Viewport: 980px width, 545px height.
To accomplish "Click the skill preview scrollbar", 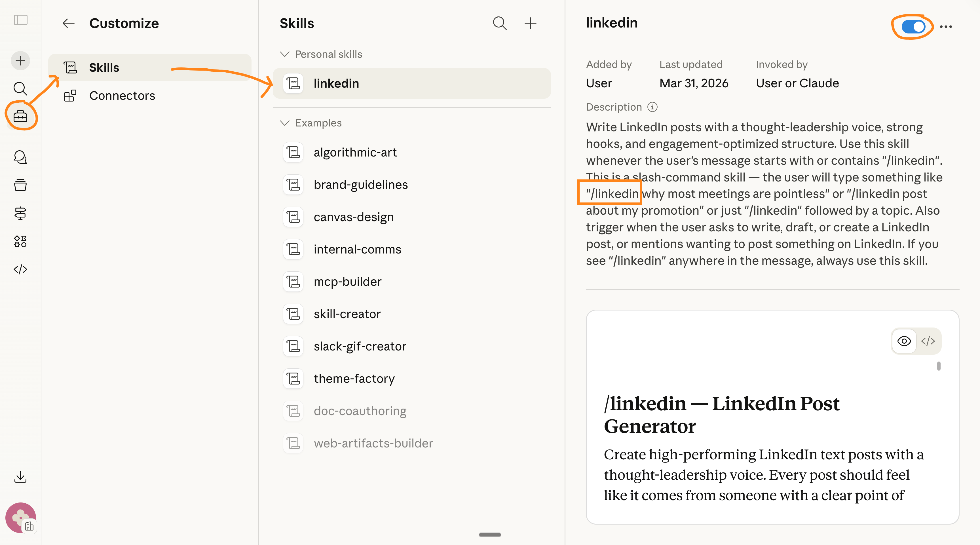I will (x=939, y=366).
